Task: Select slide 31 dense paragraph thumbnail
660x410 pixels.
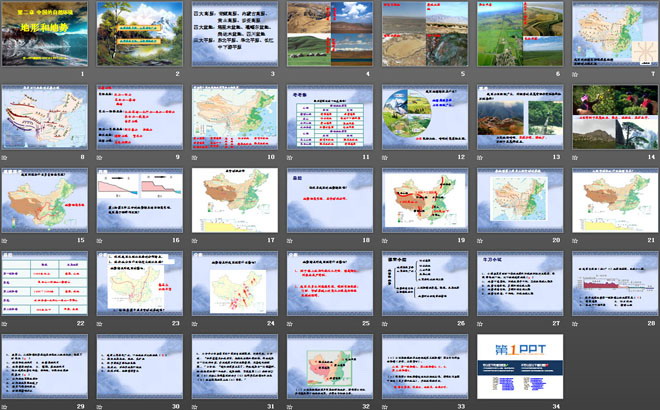Action: pyautogui.click(x=235, y=367)
